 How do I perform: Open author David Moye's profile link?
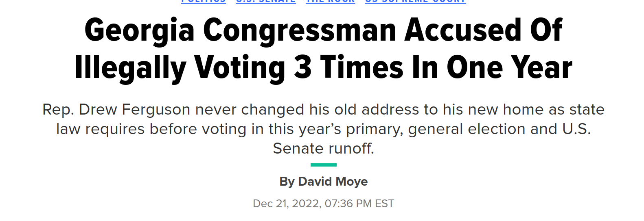click(x=333, y=181)
